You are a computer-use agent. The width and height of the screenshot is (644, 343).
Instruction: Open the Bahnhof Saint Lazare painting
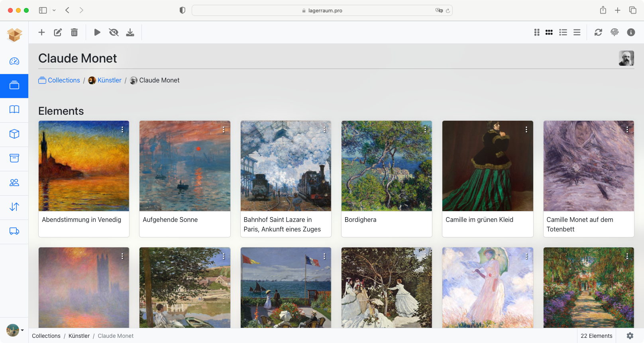click(x=286, y=166)
